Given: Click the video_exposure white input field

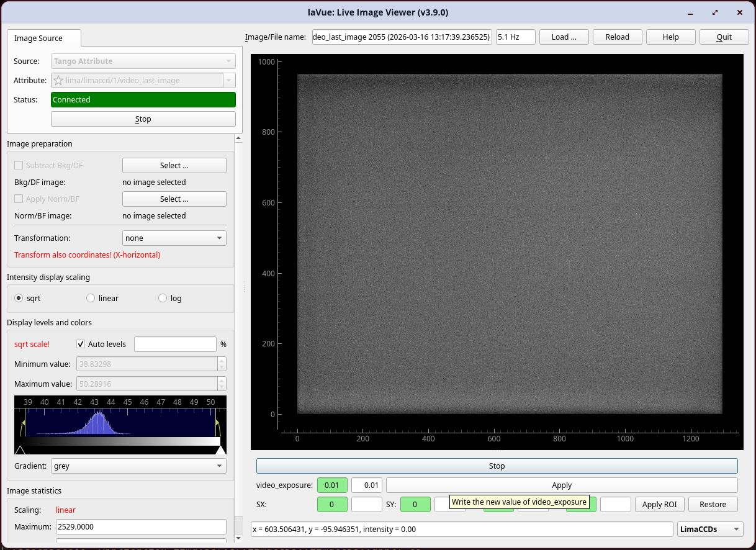Looking at the screenshot, I should [x=366, y=485].
